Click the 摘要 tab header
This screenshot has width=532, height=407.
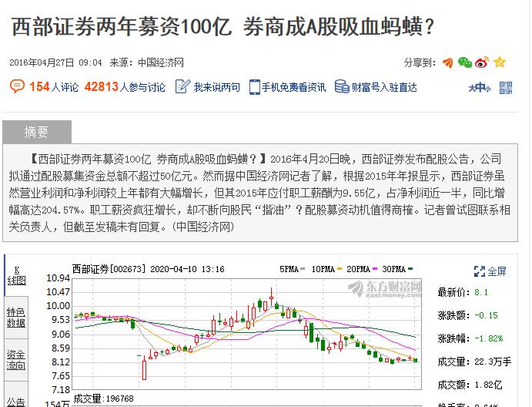[x=37, y=132]
